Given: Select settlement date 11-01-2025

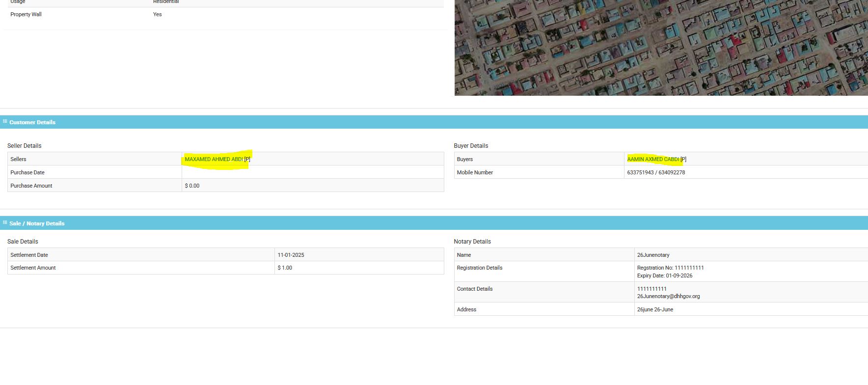Looking at the screenshot, I should pyautogui.click(x=291, y=255).
